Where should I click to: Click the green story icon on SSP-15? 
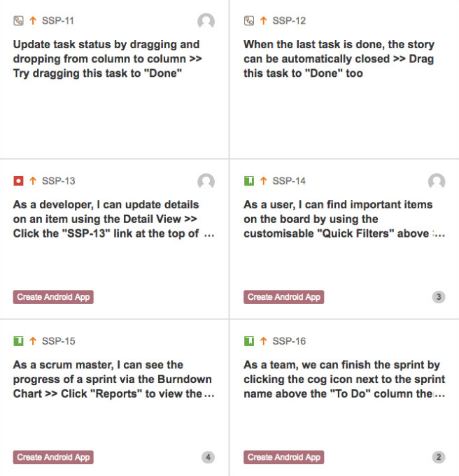pyautogui.click(x=19, y=341)
